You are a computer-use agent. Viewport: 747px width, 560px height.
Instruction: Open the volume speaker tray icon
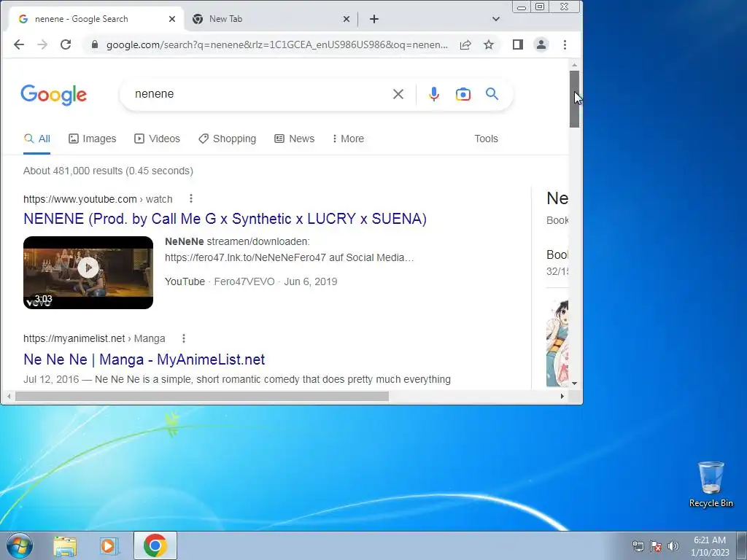[x=673, y=546]
